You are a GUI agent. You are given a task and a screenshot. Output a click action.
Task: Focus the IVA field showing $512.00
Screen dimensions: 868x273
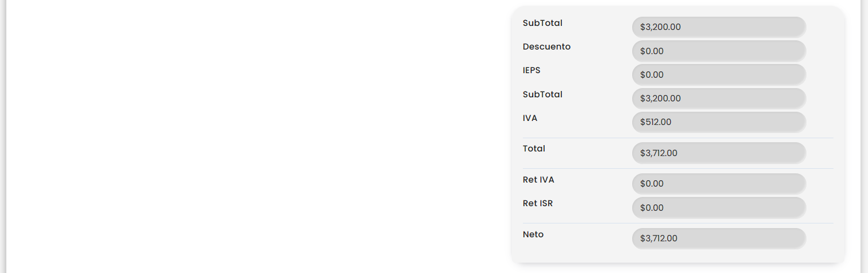718,122
